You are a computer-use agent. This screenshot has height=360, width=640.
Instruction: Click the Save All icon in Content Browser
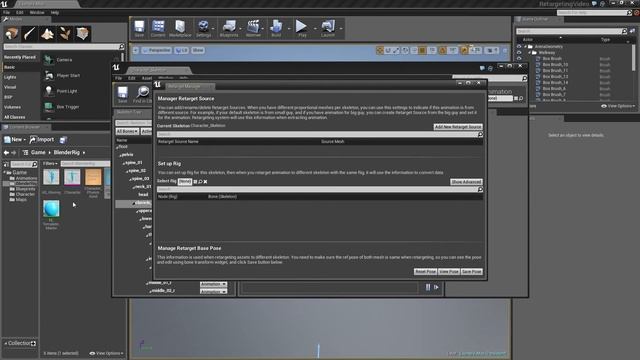click(x=63, y=140)
